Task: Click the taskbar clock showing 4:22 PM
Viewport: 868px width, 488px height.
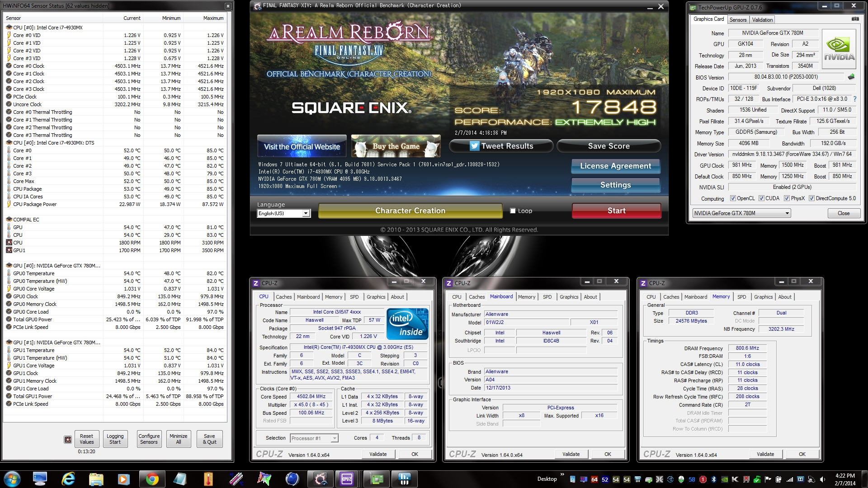Action: click(844, 479)
